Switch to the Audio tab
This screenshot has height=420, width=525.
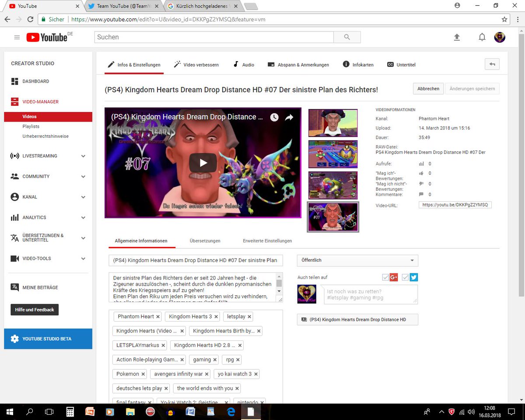(243, 64)
